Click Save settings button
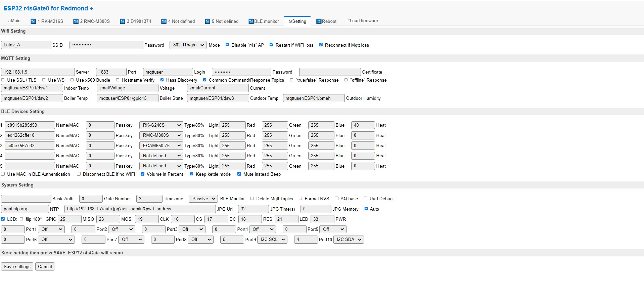Screen dimensions: 644x292 tap(17, 266)
